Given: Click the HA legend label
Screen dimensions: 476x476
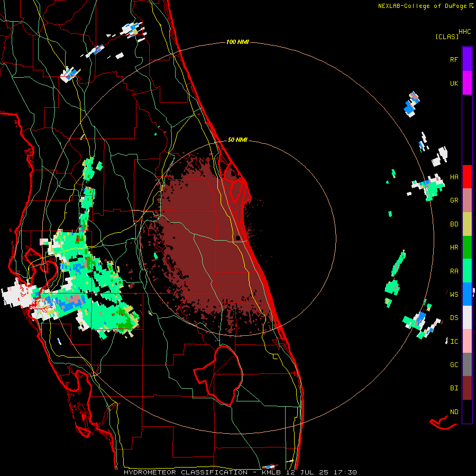Looking at the screenshot, I should [454, 177].
